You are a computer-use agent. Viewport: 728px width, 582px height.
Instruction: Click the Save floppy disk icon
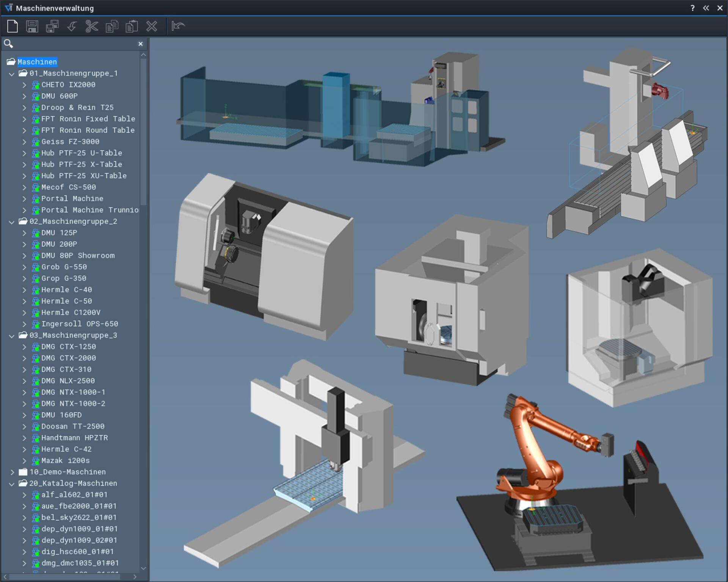32,26
